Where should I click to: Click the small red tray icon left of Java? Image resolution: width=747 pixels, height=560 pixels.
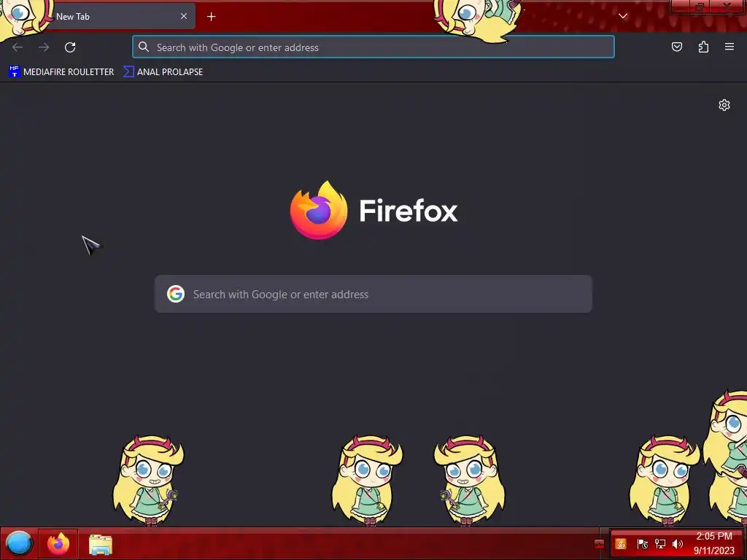point(600,544)
